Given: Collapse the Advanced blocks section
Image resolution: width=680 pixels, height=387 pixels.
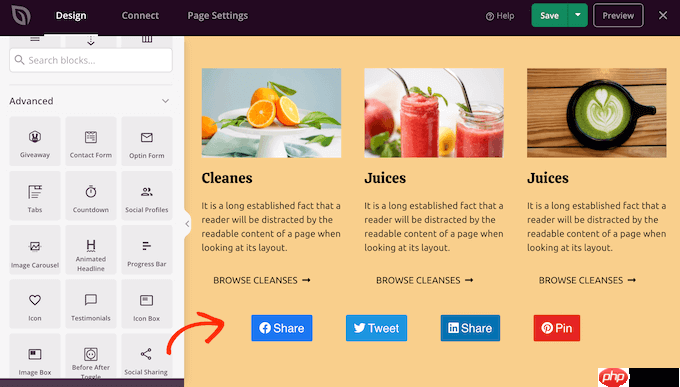Looking at the screenshot, I should 165,101.
